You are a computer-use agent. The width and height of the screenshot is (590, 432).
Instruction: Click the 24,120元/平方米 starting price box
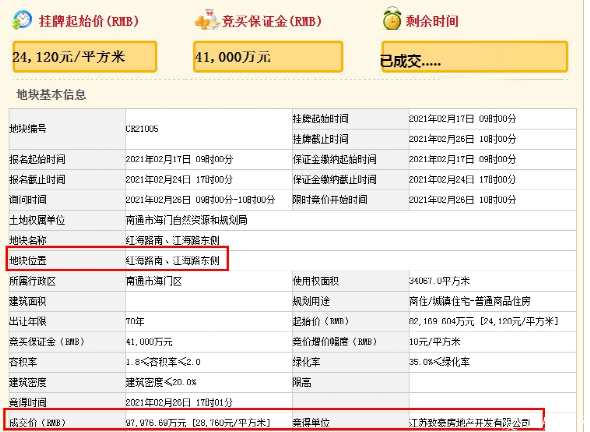tap(85, 56)
